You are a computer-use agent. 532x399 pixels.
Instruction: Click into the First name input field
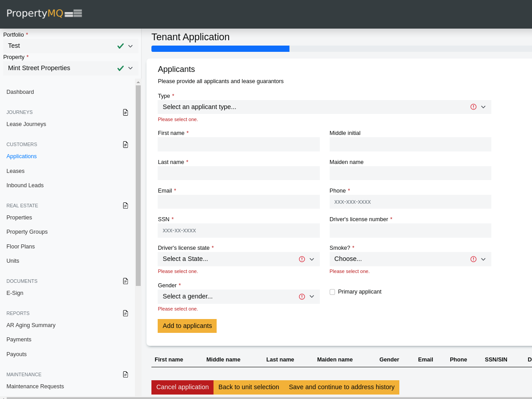pos(239,144)
